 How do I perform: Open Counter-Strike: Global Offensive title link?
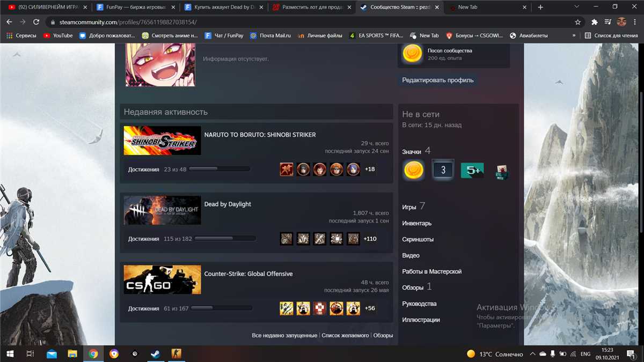248,274
